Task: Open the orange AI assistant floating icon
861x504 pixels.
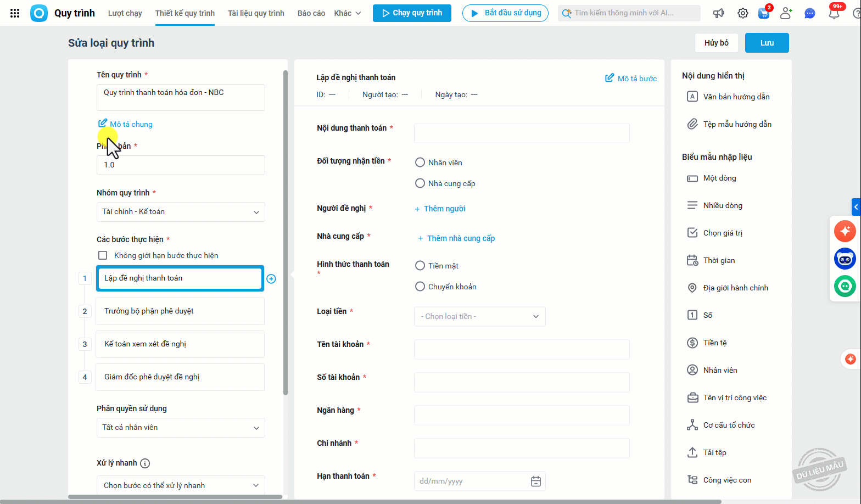Action: (x=845, y=230)
